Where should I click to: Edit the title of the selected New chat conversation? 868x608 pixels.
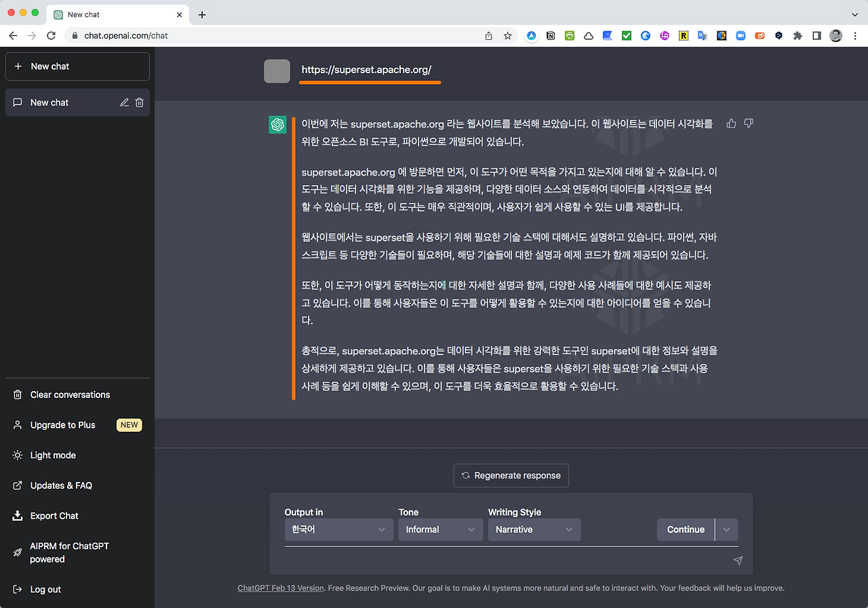point(124,102)
